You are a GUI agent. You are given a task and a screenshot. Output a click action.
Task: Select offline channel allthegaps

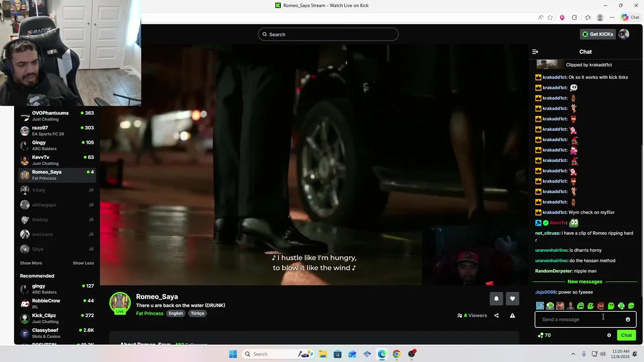(57, 205)
